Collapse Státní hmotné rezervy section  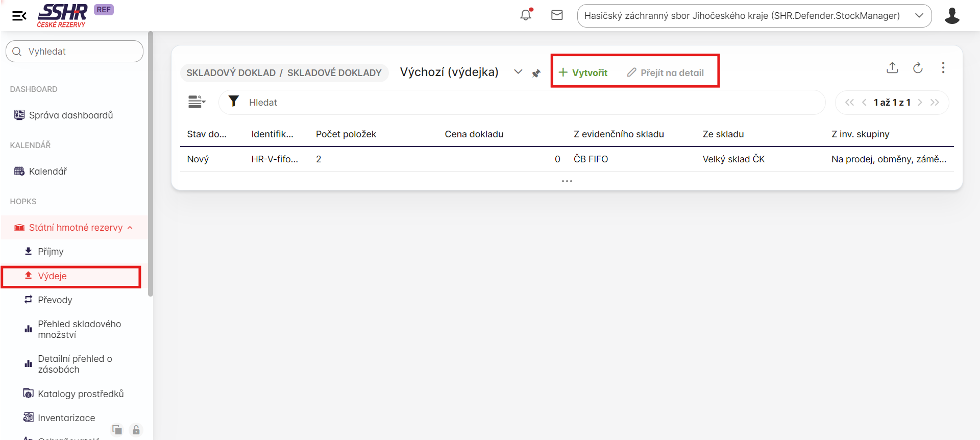coord(130,228)
